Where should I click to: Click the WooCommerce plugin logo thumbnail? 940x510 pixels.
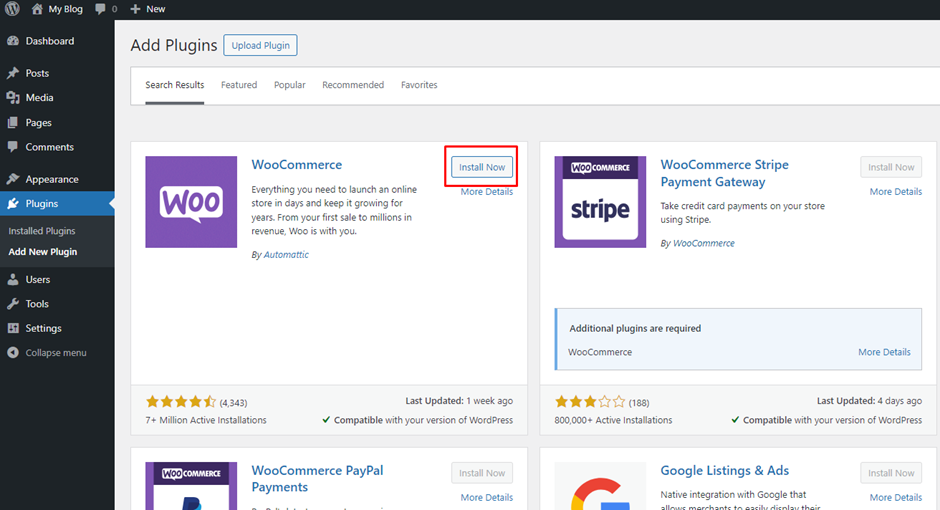tap(191, 202)
